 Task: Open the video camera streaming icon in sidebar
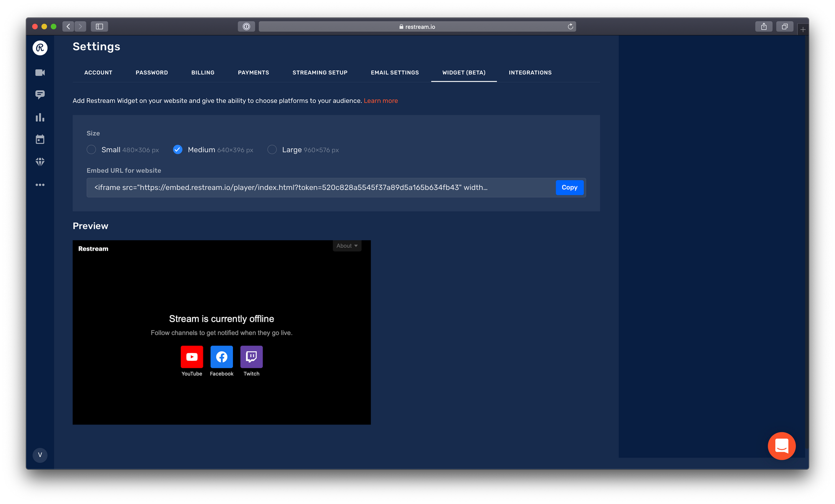[x=40, y=73]
